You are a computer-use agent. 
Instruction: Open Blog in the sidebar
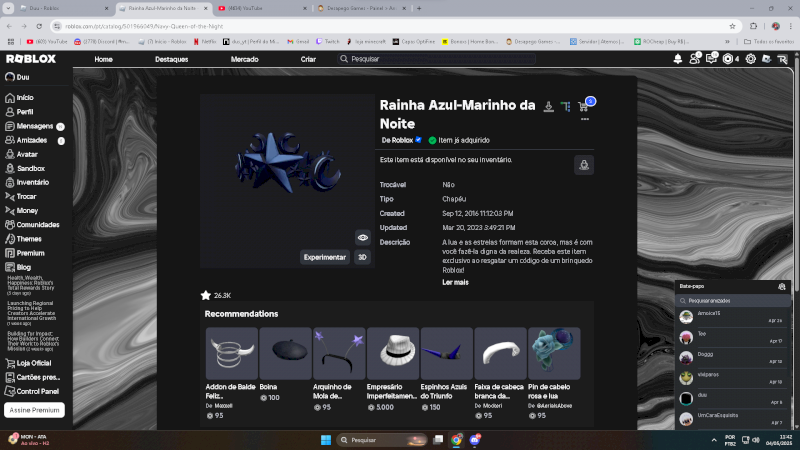[18, 267]
